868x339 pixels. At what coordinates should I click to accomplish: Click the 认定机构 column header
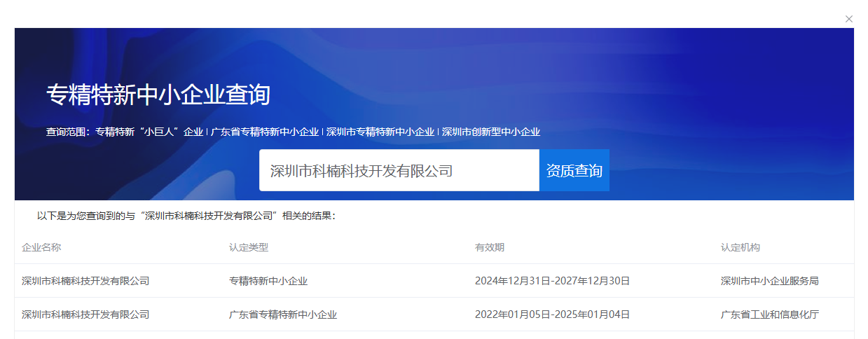click(740, 247)
